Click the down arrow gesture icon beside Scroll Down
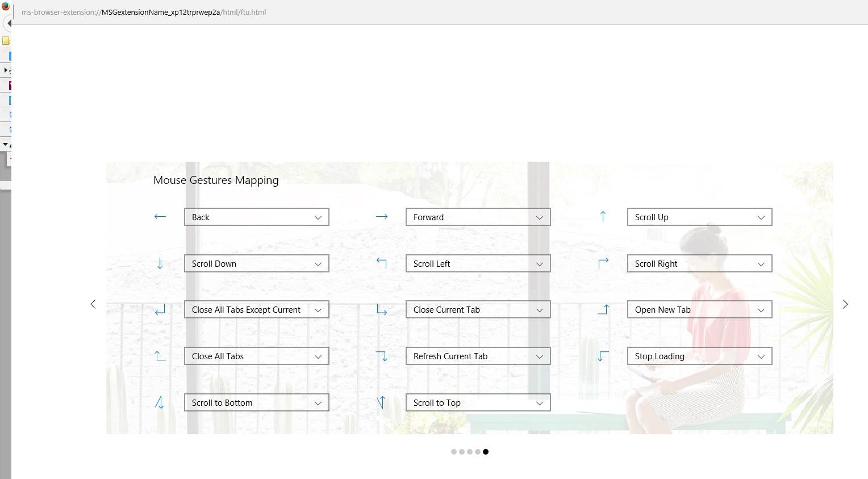868x479 pixels. 160,263
